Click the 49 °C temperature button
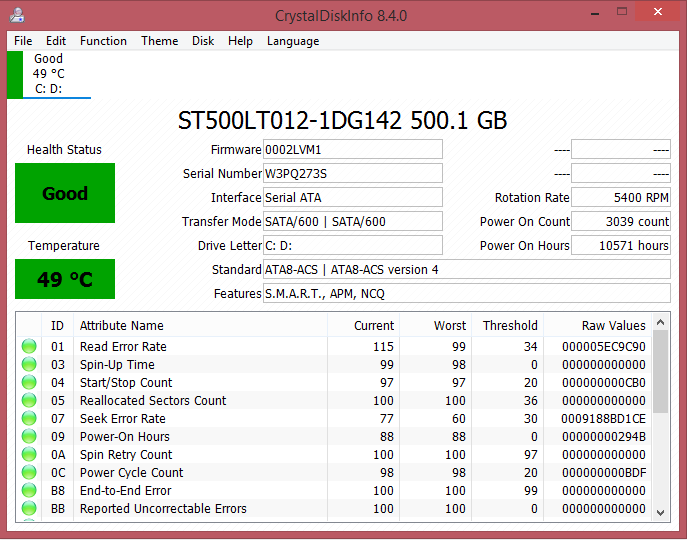The height and width of the screenshot is (540, 687). (x=65, y=279)
